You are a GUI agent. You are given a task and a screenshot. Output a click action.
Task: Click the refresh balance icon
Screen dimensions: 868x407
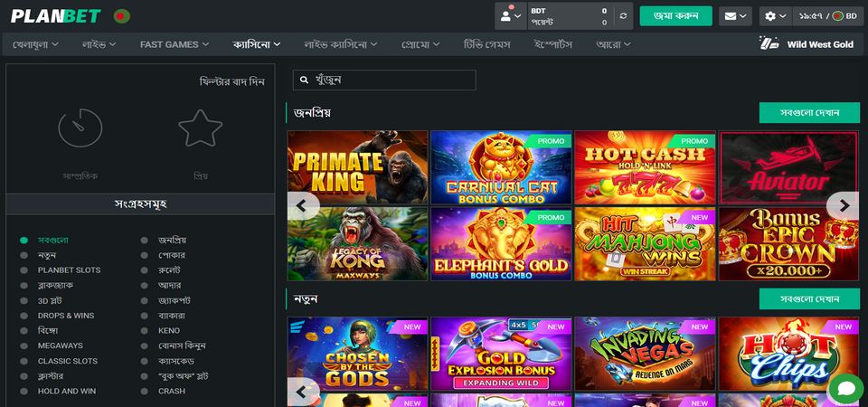click(622, 16)
